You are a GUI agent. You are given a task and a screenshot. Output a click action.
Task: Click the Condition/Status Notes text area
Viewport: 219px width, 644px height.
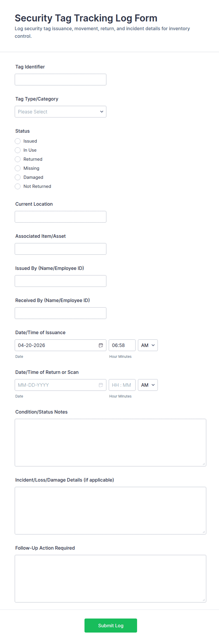coord(110,442)
